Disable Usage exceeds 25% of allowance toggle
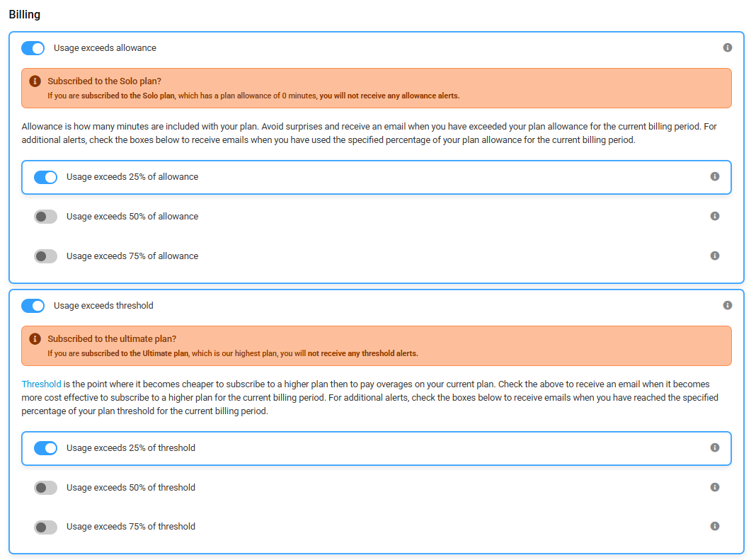Viewport: 751px width, 560px height. pyautogui.click(x=45, y=177)
